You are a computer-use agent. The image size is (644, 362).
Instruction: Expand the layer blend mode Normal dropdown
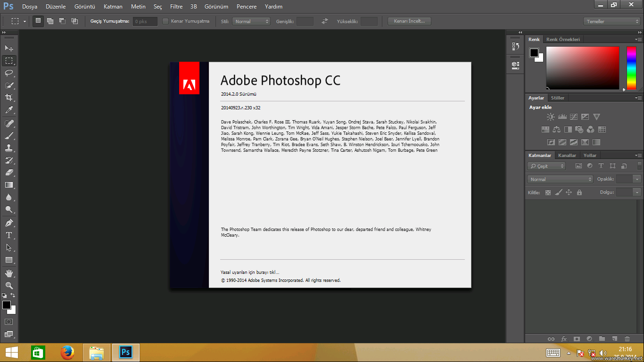(560, 179)
